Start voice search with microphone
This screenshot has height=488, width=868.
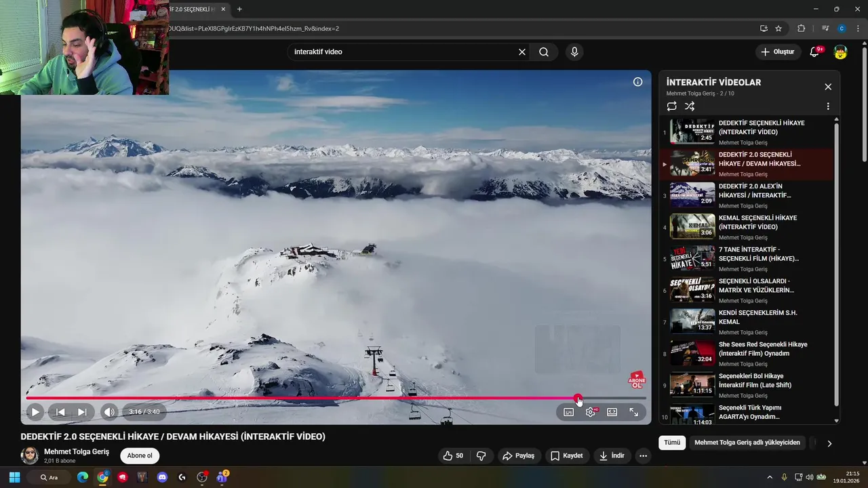pos(574,52)
